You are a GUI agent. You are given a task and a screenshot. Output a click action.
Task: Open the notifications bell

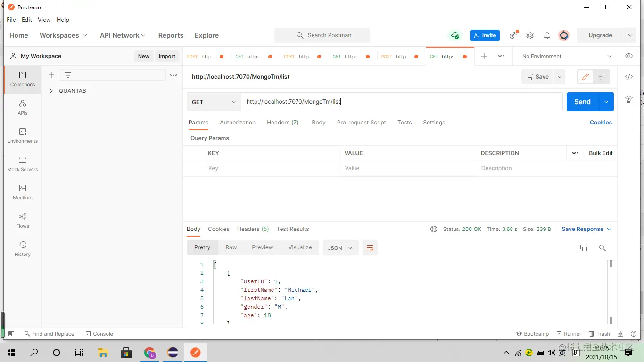tap(547, 35)
